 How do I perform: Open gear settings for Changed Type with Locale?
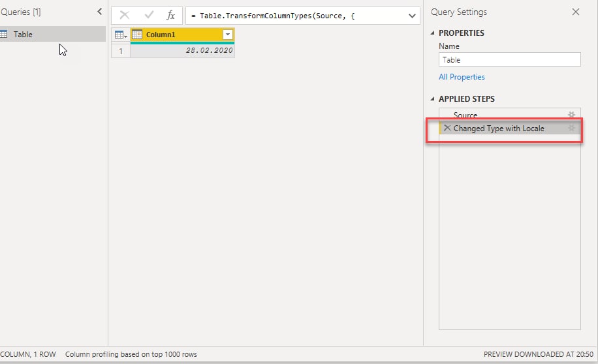(x=571, y=128)
